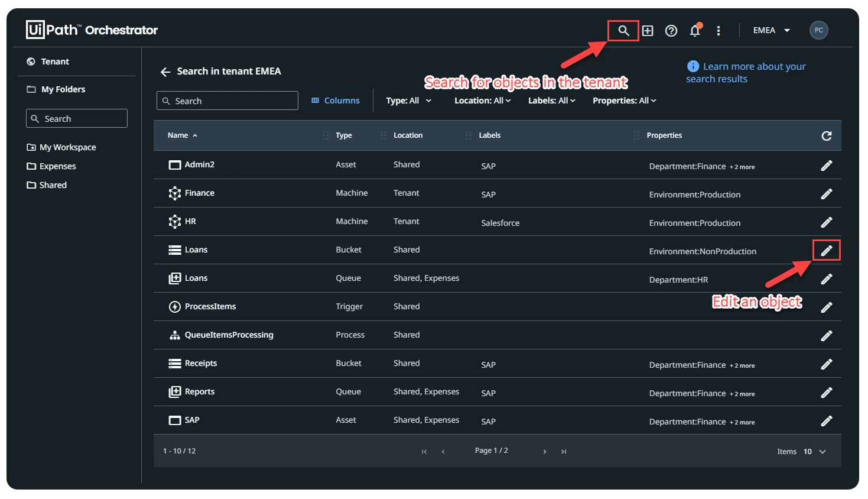This screenshot has height=499, width=868.
Task: Open My Folders in sidebar
Action: pos(56,89)
